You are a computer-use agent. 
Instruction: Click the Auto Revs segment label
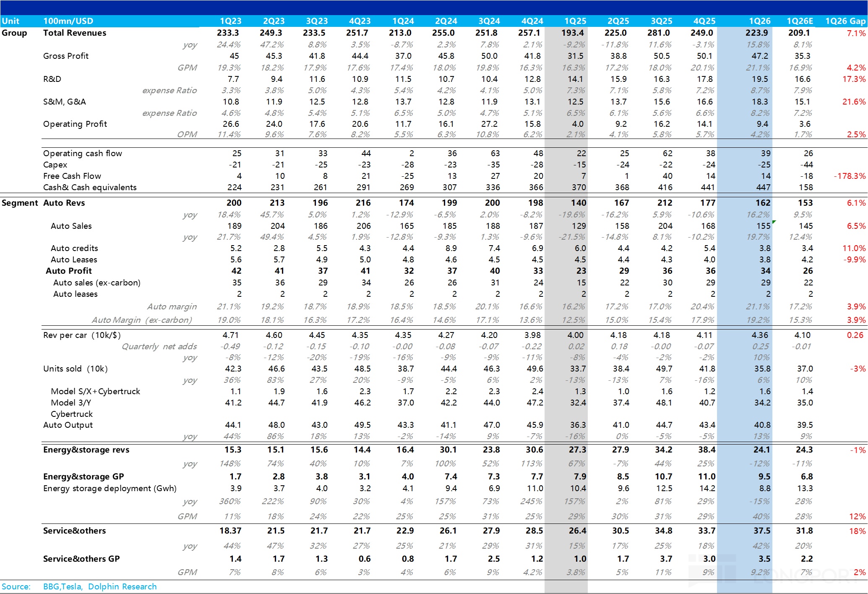pos(64,203)
